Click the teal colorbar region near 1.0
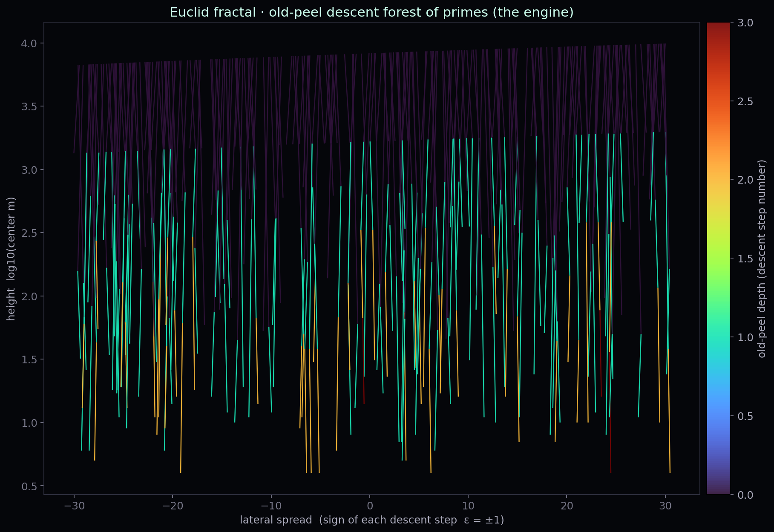Image resolution: width=774 pixels, height=532 pixels. click(718, 337)
